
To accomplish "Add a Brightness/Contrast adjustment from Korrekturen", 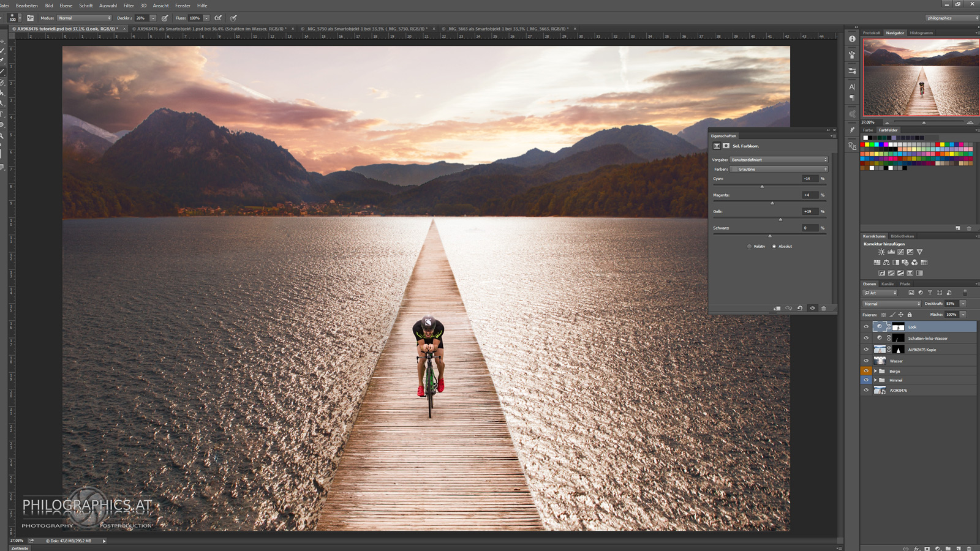I will pos(881,252).
